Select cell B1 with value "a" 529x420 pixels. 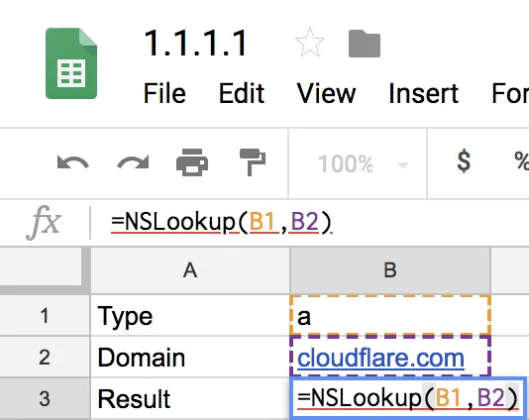point(390,316)
